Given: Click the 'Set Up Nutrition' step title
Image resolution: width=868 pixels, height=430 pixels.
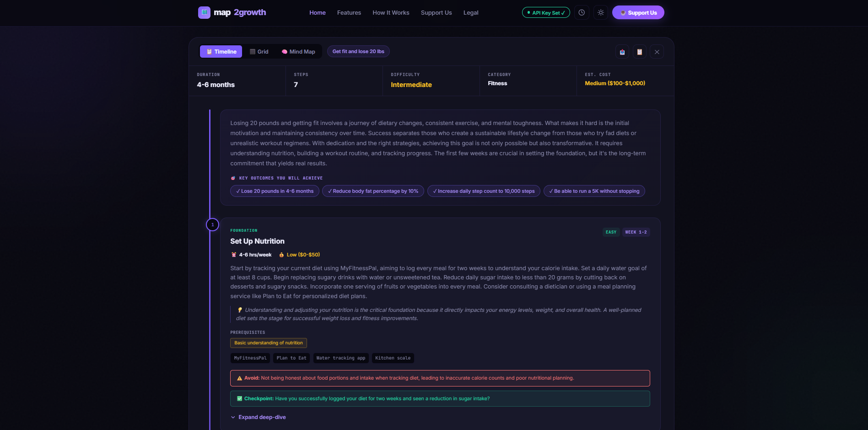Looking at the screenshot, I should [257, 241].
